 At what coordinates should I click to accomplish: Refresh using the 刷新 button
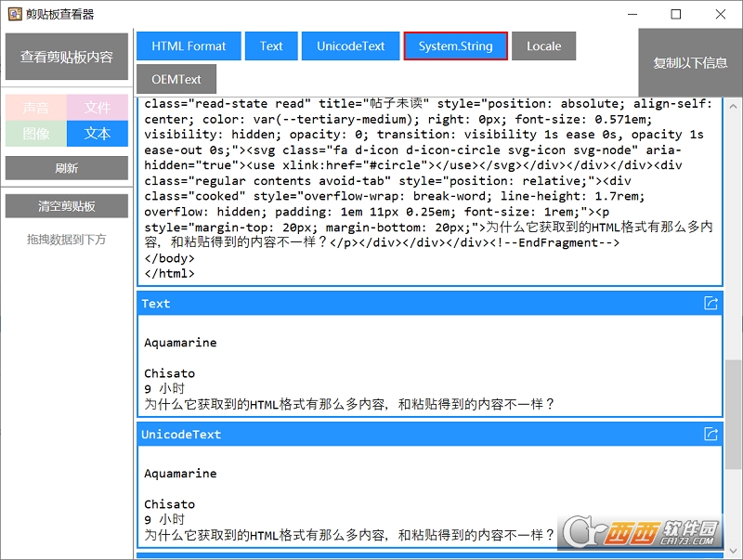(x=67, y=168)
